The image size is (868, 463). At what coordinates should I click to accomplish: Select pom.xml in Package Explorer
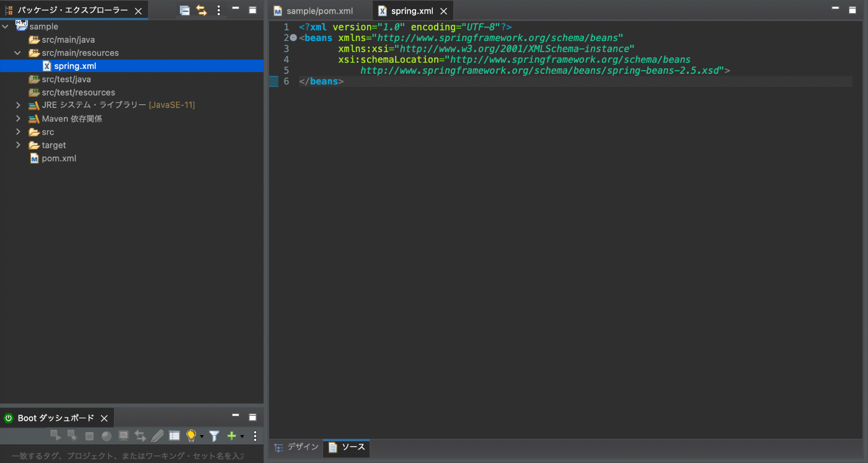pos(59,158)
